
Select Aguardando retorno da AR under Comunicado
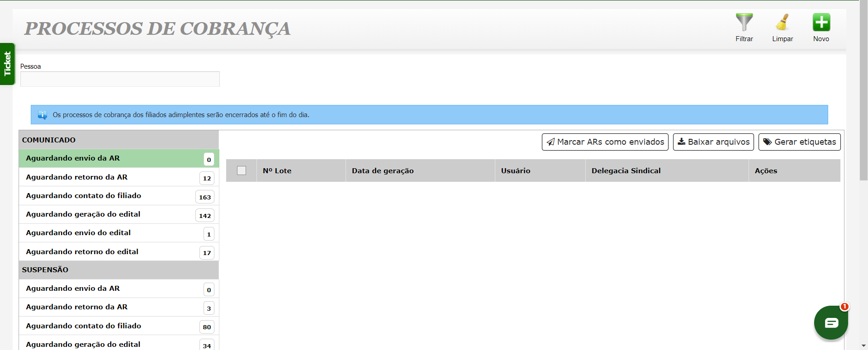click(x=77, y=177)
